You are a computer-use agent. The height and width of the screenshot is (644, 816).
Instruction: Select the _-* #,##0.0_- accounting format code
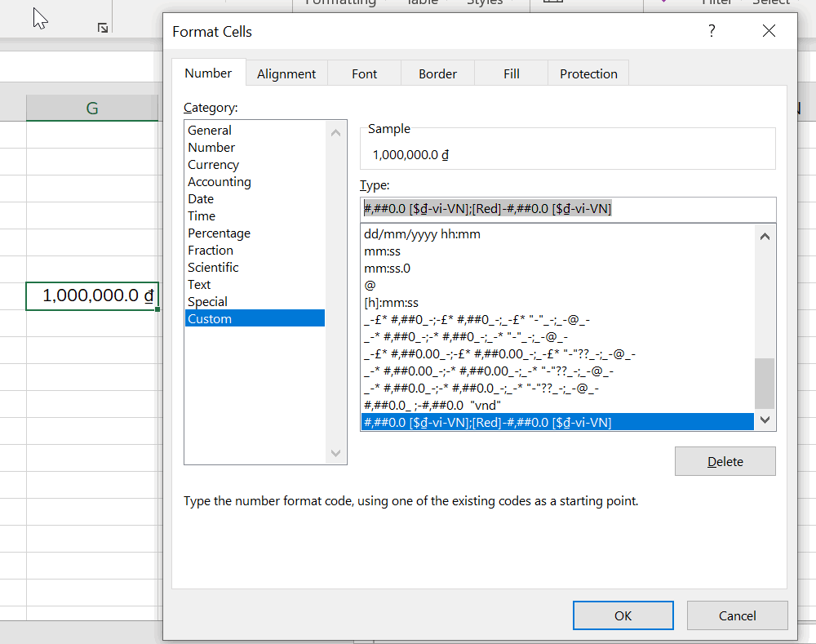click(x=557, y=389)
